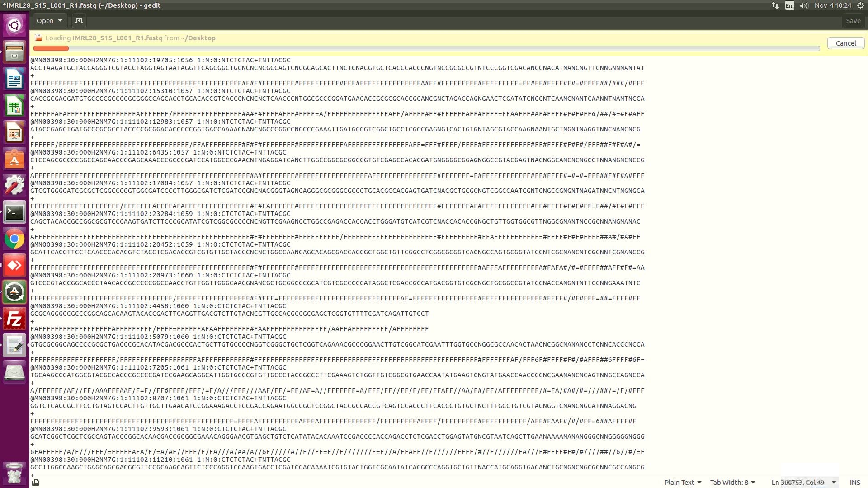Launch LibreOffice Impress from the sidebar

click(14, 132)
